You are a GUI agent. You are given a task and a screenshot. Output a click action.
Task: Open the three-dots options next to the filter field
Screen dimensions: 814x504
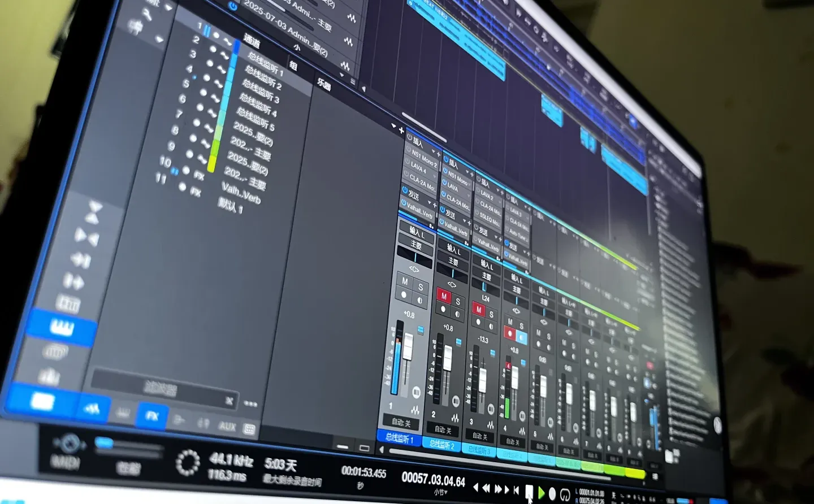pyautogui.click(x=250, y=403)
